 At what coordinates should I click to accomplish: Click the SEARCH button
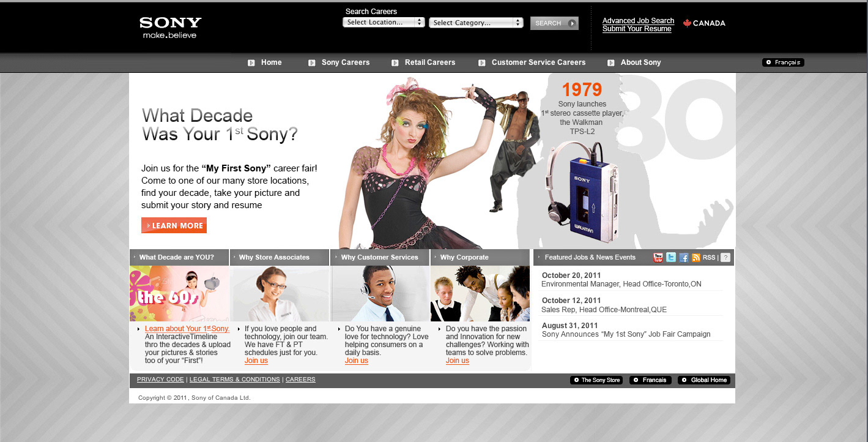point(554,23)
